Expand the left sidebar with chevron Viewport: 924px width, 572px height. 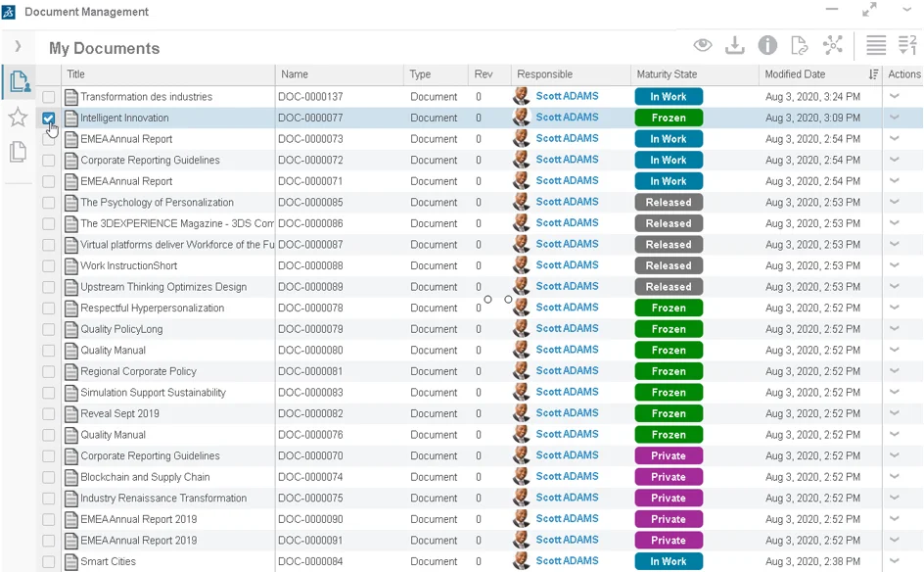(x=18, y=46)
